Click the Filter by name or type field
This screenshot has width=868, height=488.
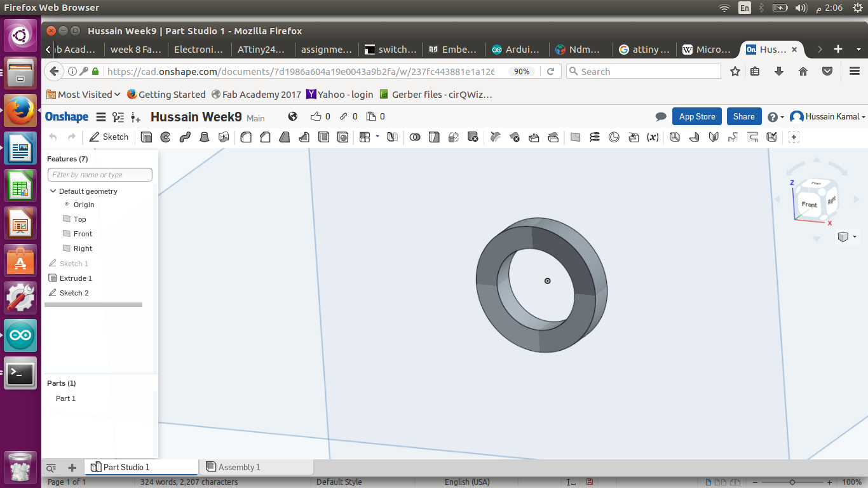pyautogui.click(x=100, y=175)
